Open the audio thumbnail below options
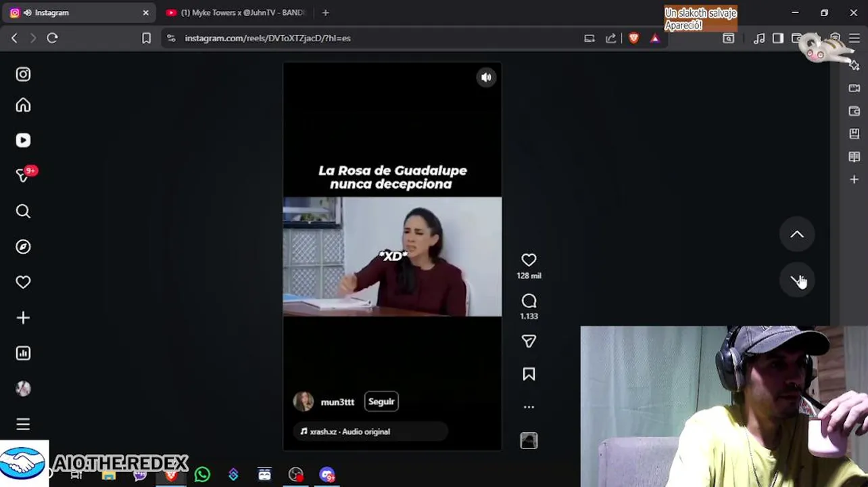This screenshot has width=868, height=487. pyautogui.click(x=529, y=441)
